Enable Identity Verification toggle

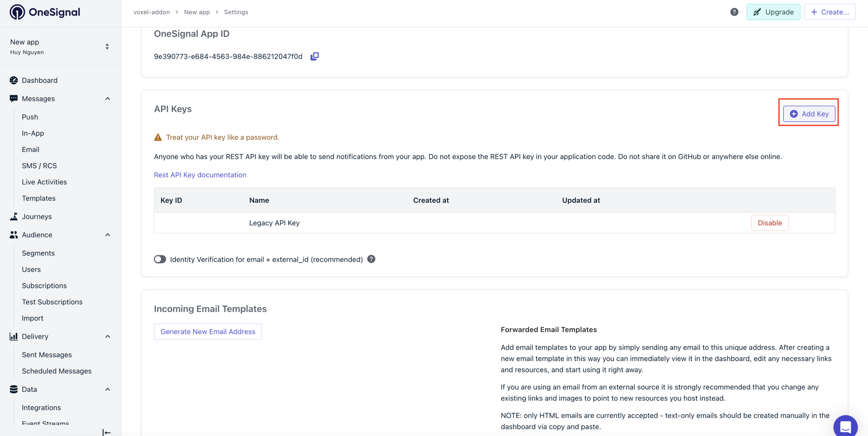[160, 259]
